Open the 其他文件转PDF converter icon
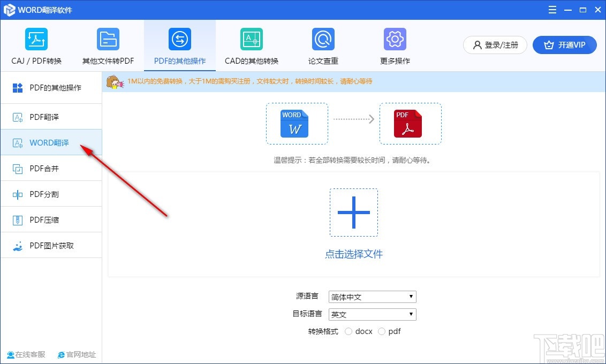Image resolution: width=606 pixels, height=364 pixels. [108, 39]
